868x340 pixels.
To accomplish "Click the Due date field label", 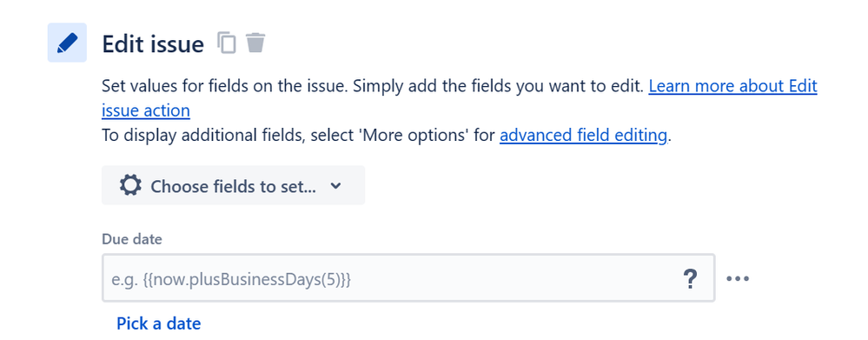I will 132,239.
